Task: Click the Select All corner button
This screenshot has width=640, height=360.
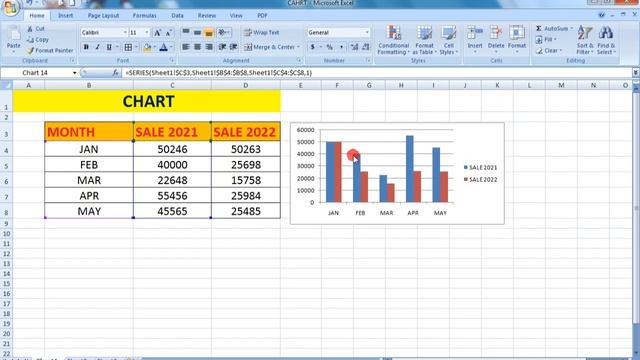Action: pos(6,85)
